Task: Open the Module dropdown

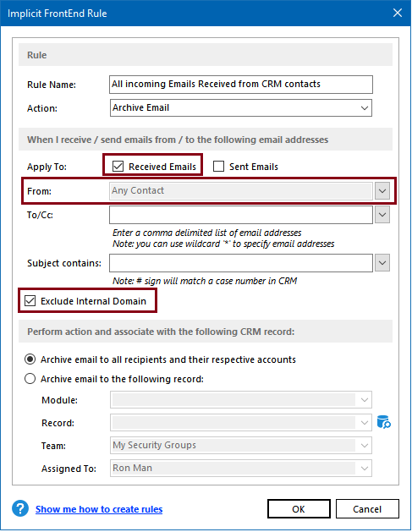Action: (x=241, y=400)
